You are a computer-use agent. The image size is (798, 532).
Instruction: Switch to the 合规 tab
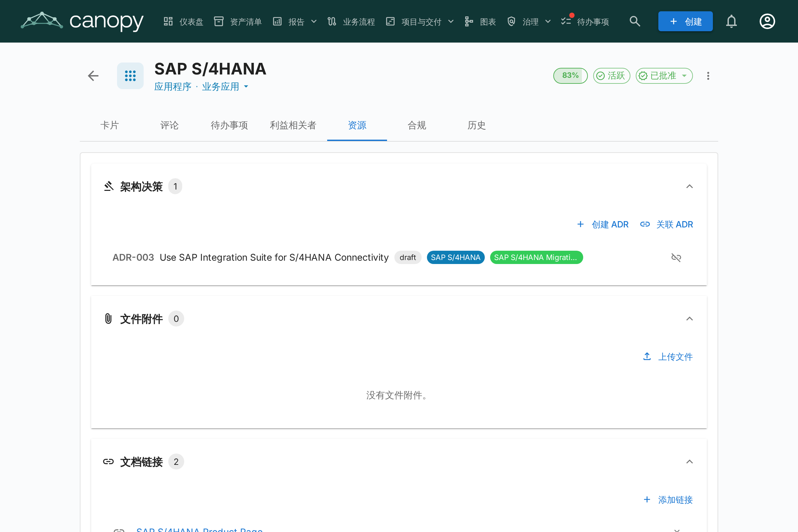(x=417, y=125)
